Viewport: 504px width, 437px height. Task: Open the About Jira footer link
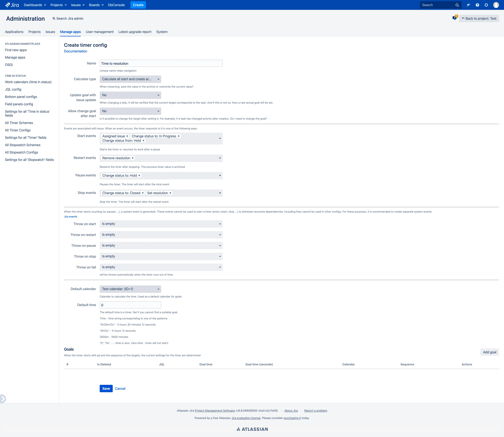tap(291, 411)
